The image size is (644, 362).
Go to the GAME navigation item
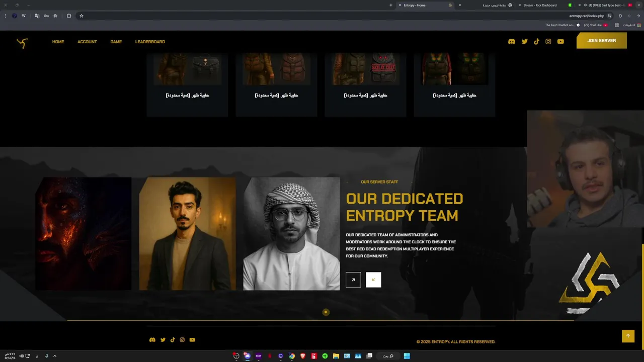click(x=116, y=42)
